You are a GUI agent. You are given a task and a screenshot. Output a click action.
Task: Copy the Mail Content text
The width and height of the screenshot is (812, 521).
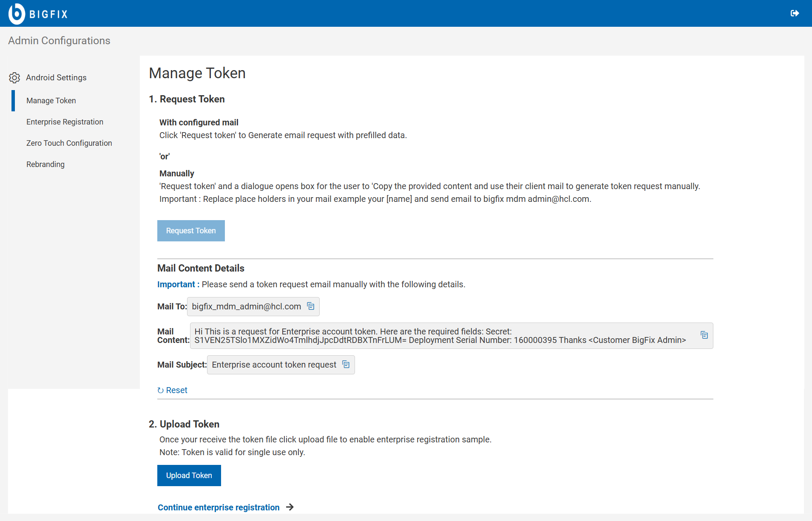point(704,335)
